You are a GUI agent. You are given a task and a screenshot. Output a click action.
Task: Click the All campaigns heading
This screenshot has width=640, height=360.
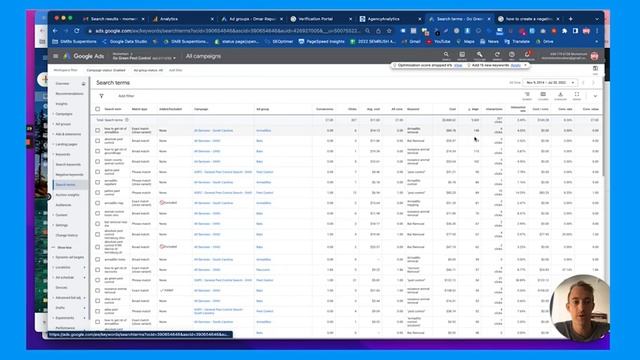[203, 56]
